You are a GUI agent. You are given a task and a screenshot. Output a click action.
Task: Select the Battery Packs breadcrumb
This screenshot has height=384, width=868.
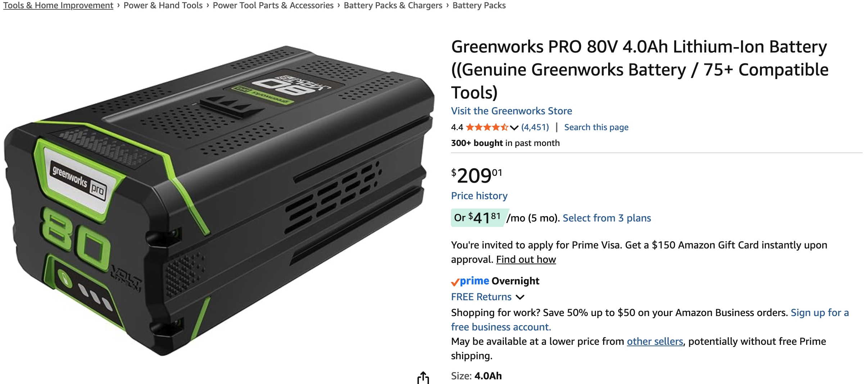[x=479, y=5]
